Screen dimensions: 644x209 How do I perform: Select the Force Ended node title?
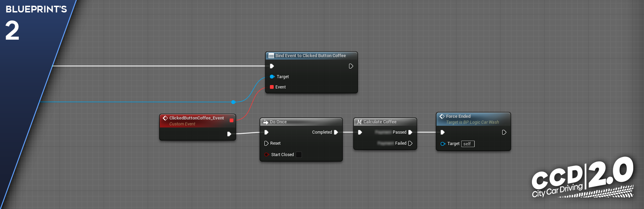(x=458, y=116)
